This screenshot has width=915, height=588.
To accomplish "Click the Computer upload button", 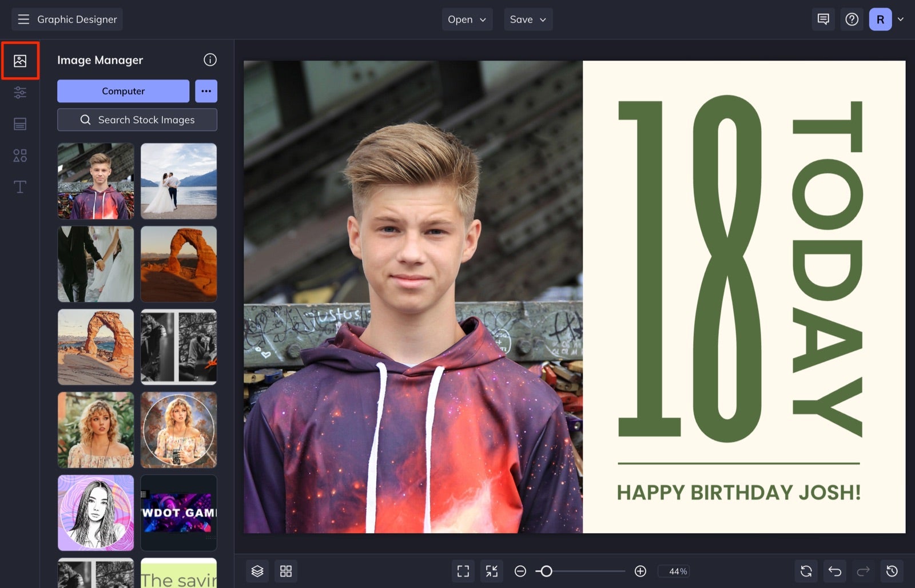I will tap(123, 91).
